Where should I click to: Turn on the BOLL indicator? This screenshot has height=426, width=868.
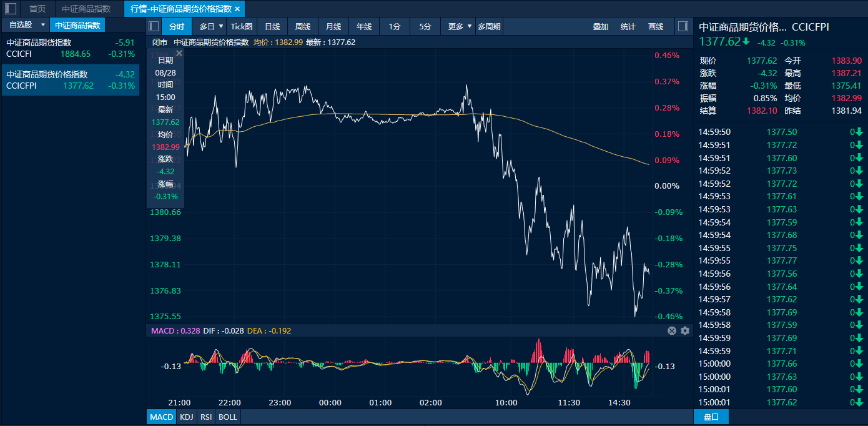(228, 417)
